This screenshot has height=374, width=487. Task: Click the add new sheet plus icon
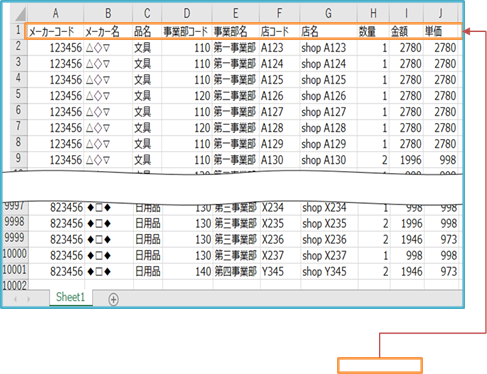113,299
